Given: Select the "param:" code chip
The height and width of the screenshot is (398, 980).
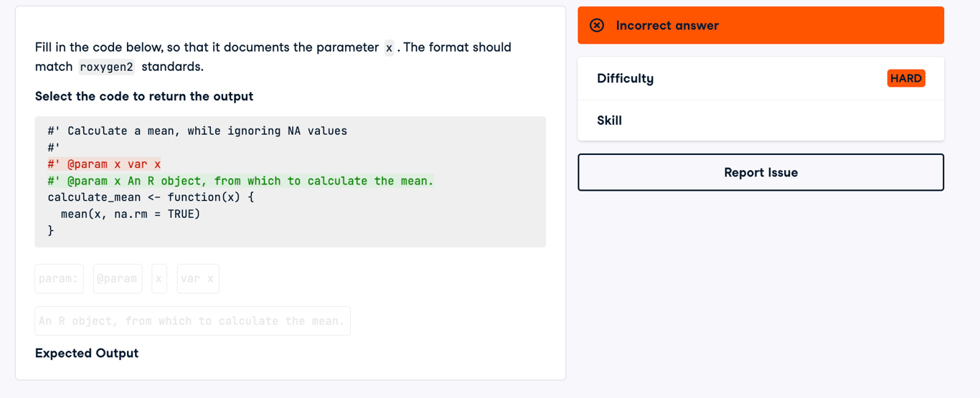Looking at the screenshot, I should pos(60,279).
